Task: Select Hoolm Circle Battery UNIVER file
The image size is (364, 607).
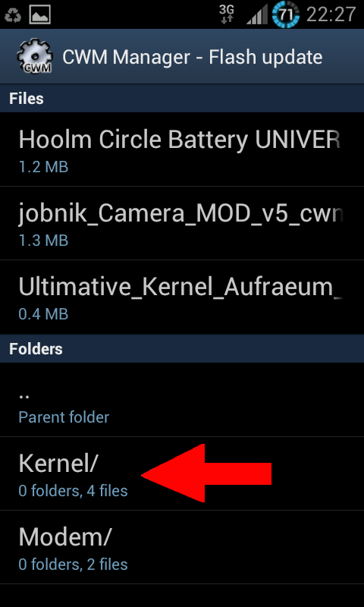Action: [182, 149]
